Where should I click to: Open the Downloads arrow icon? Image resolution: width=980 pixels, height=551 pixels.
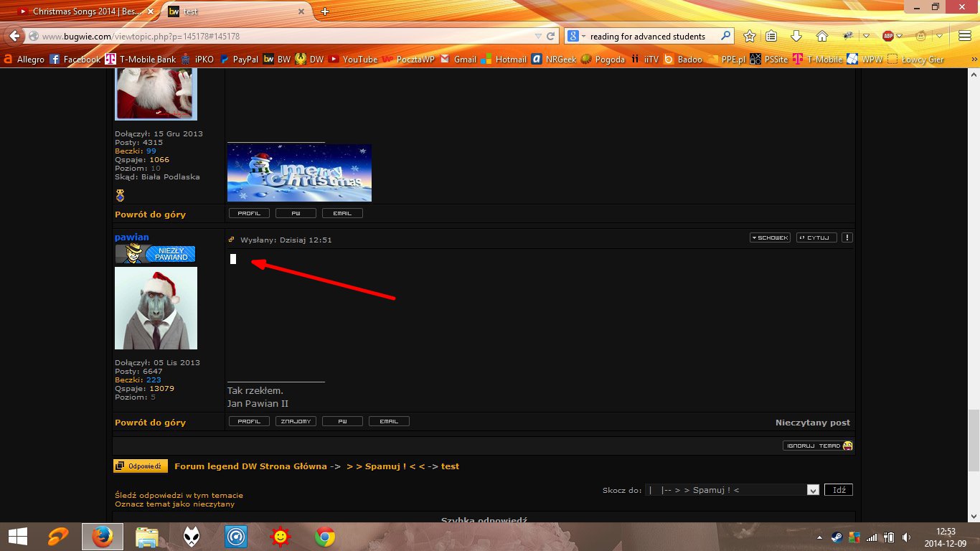coord(796,37)
